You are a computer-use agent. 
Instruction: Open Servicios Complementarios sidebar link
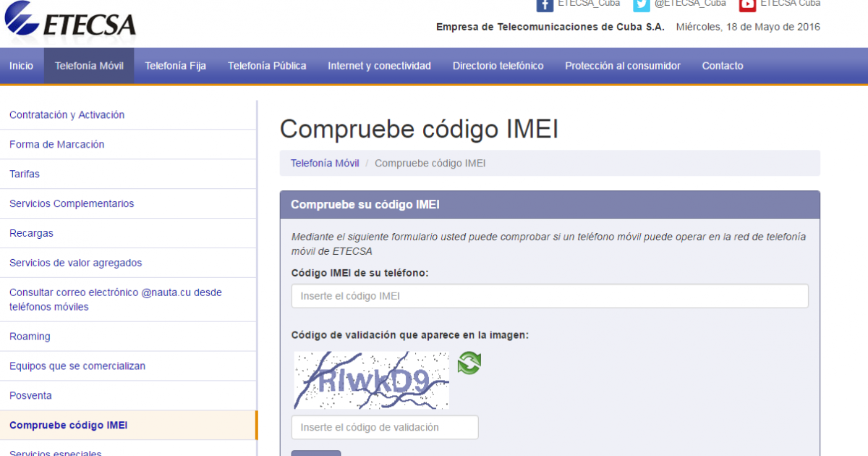click(x=72, y=204)
